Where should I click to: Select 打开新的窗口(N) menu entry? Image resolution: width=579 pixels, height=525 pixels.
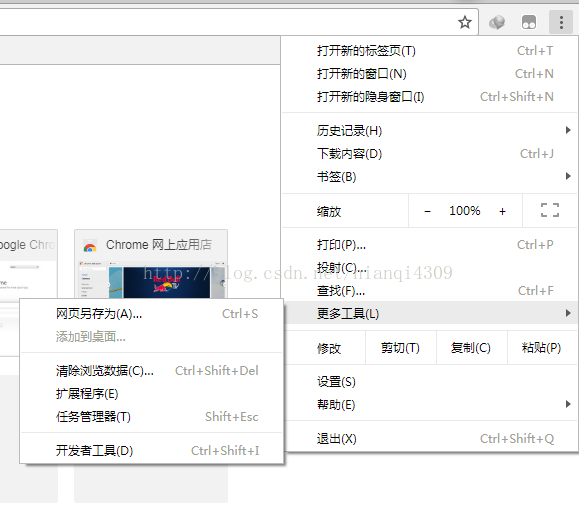point(430,74)
